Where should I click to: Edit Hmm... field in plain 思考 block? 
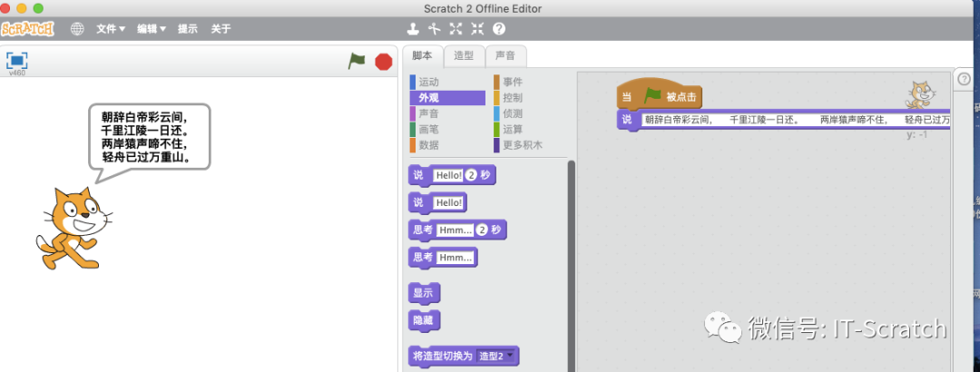(456, 257)
